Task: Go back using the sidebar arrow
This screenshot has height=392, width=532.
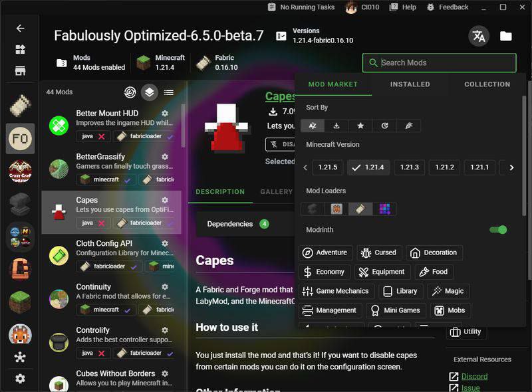Action: (x=20, y=29)
